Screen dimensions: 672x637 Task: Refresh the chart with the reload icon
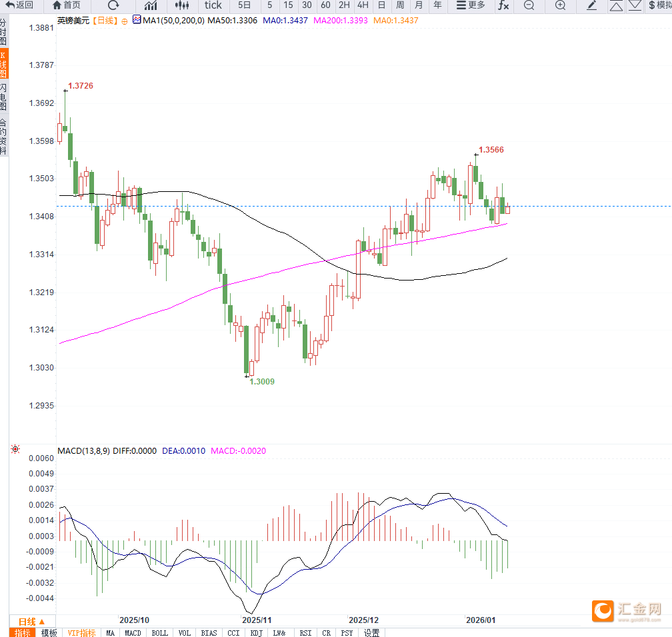point(113,5)
